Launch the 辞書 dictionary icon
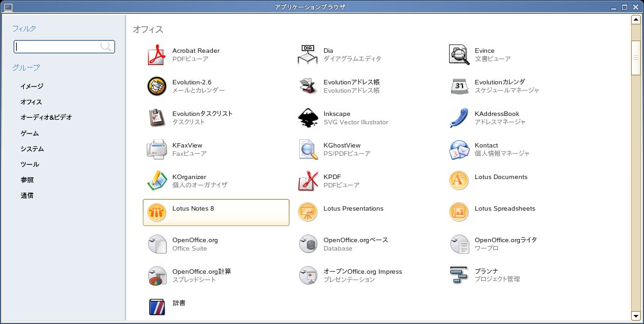 click(x=156, y=307)
